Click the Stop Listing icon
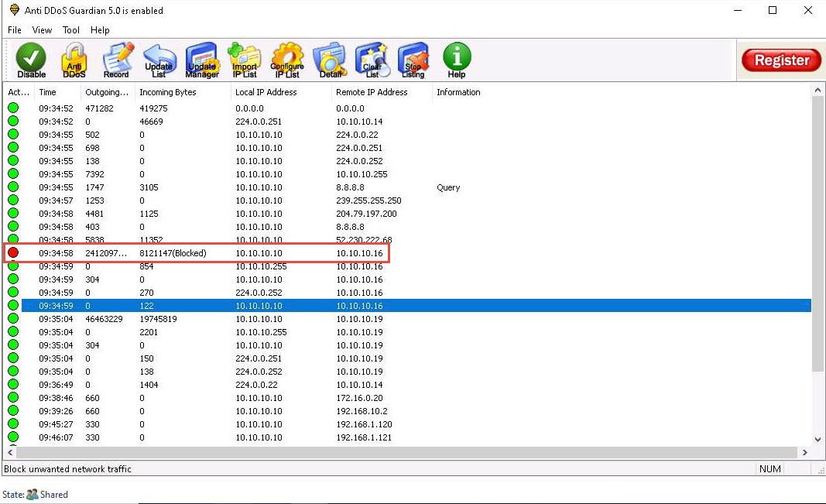 tap(413, 60)
